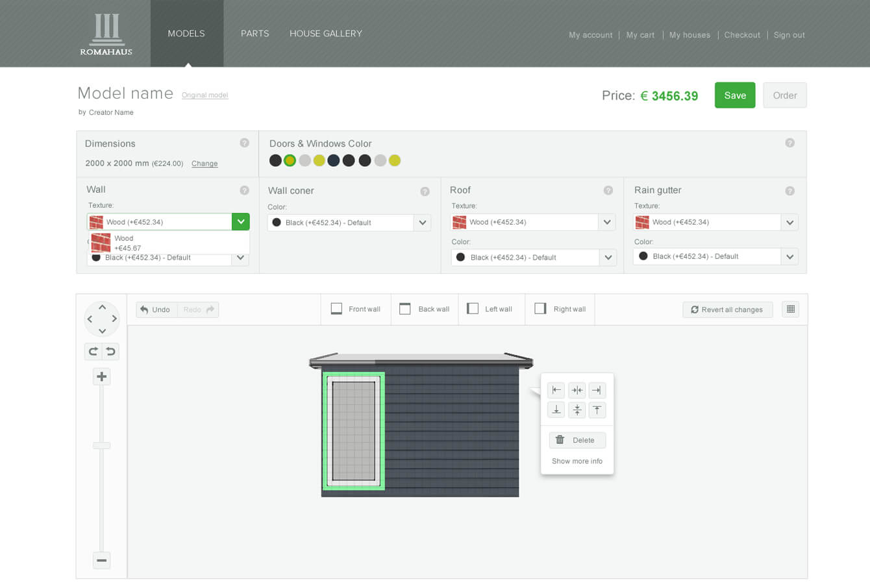Click the align to top icon

597,410
